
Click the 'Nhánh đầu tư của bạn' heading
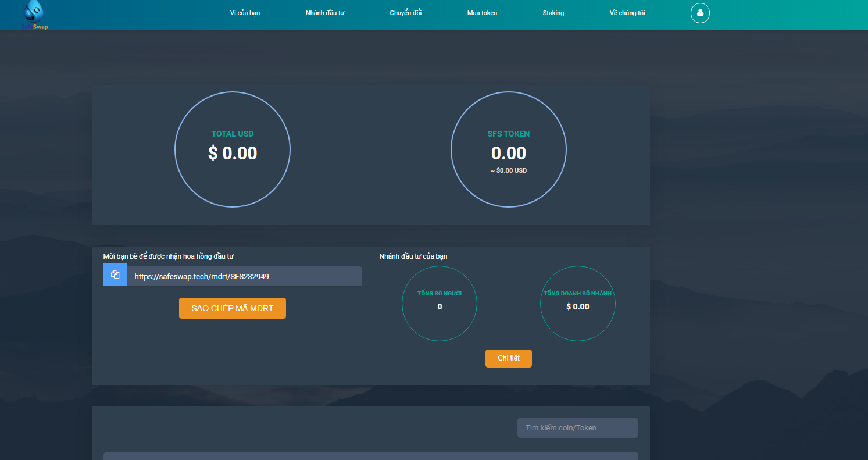tap(413, 256)
